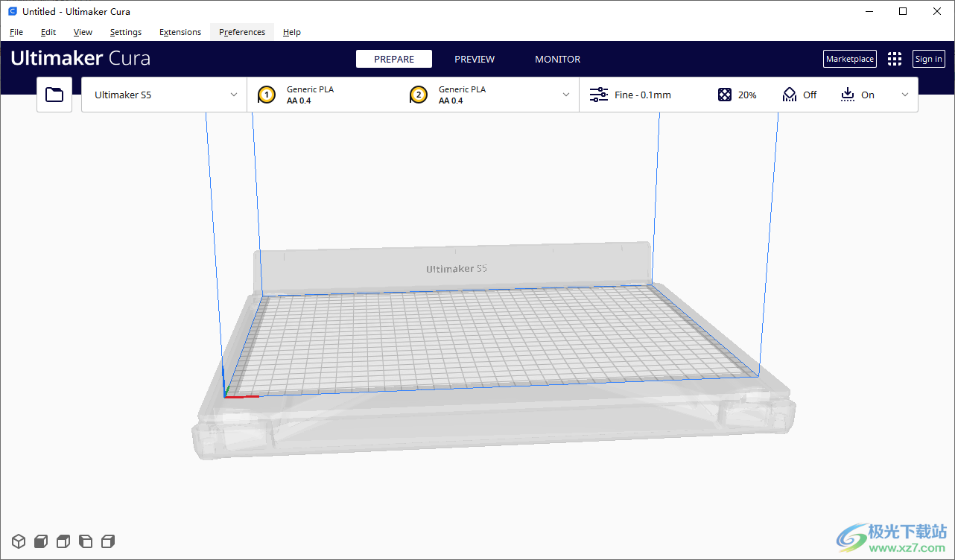The width and height of the screenshot is (955, 560).
Task: Open the Settings menu
Action: point(126,32)
